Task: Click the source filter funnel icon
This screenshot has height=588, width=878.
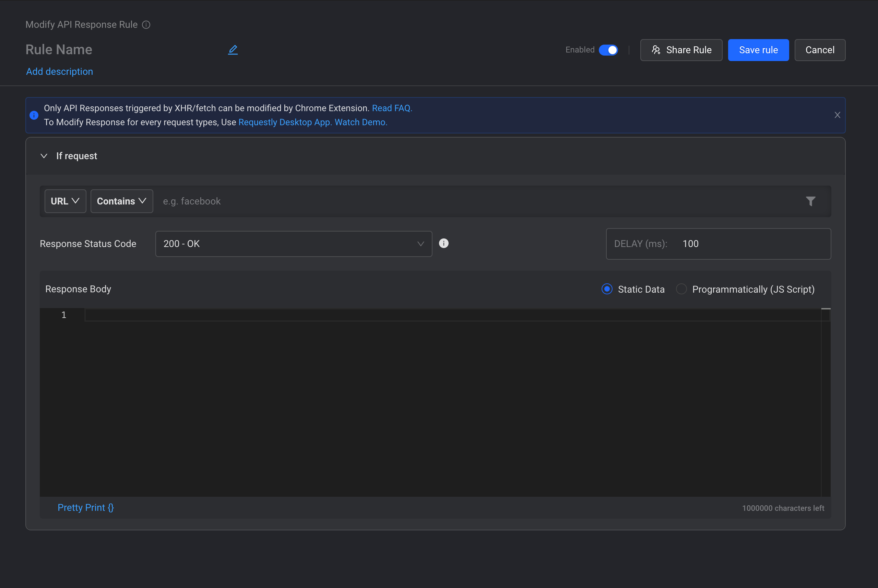Action: click(810, 201)
